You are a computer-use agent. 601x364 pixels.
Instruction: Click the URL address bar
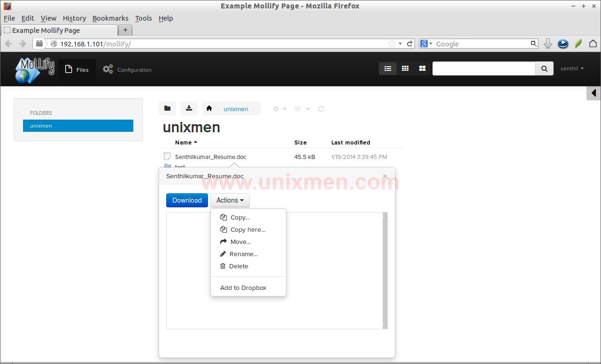tap(223, 44)
